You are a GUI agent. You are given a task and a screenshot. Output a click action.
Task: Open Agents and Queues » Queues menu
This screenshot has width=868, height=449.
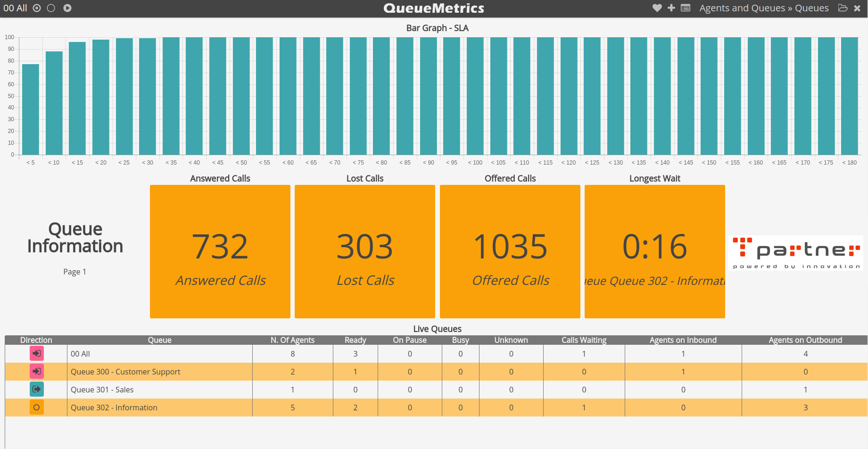point(764,8)
